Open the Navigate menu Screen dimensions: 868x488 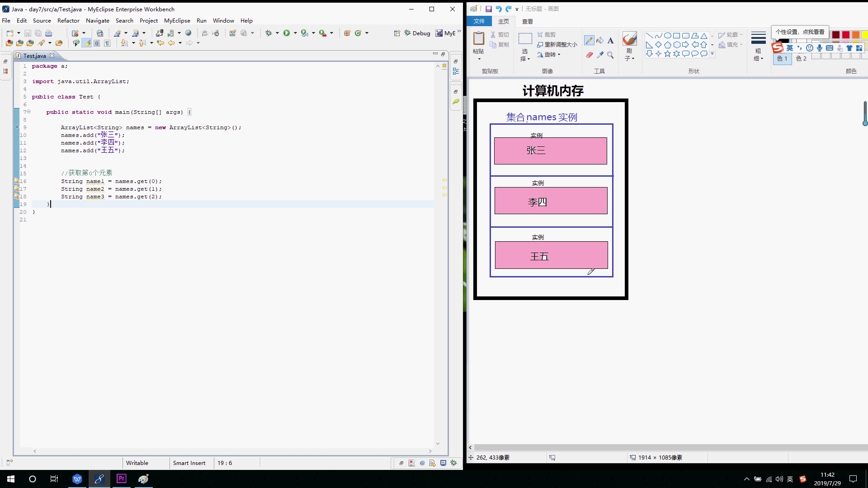pos(98,20)
